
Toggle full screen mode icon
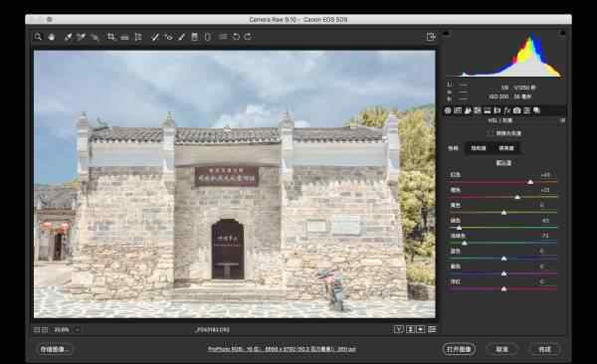coord(431,37)
